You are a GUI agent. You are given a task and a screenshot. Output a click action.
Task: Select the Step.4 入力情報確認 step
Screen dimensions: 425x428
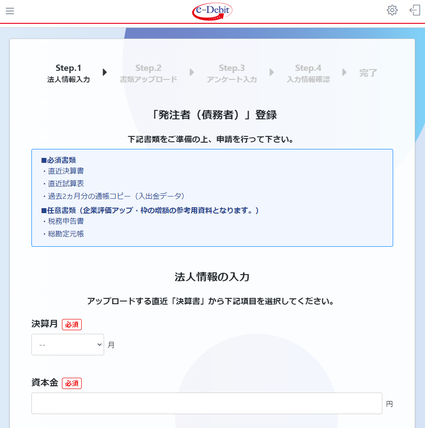point(308,73)
